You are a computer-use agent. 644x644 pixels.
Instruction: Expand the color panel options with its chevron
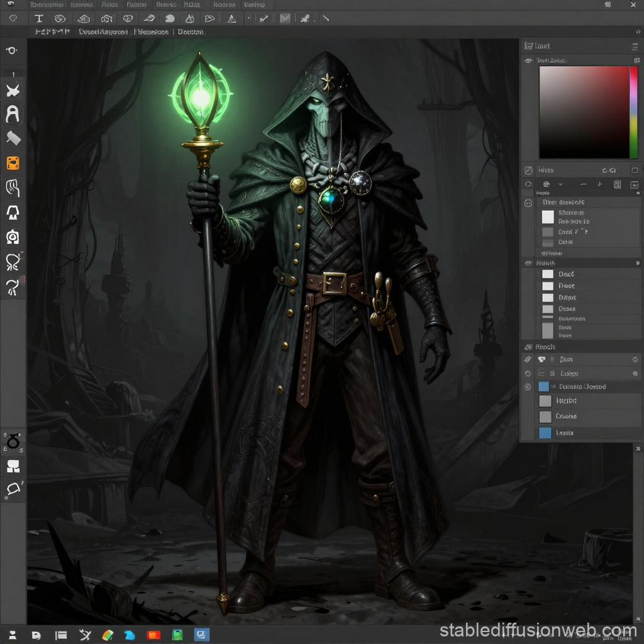point(560,184)
